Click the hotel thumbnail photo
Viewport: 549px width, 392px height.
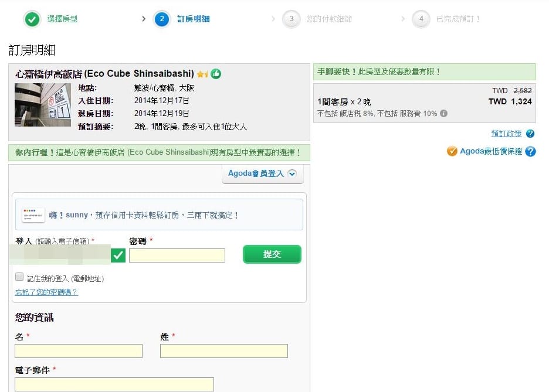pos(43,105)
